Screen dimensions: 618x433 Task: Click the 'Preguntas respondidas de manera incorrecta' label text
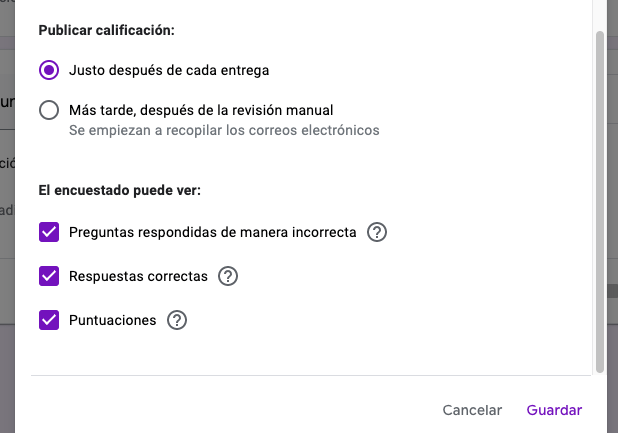213,233
